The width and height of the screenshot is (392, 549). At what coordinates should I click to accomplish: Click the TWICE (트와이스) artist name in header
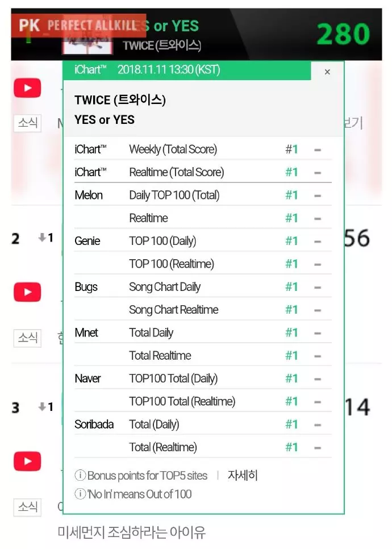point(162,45)
